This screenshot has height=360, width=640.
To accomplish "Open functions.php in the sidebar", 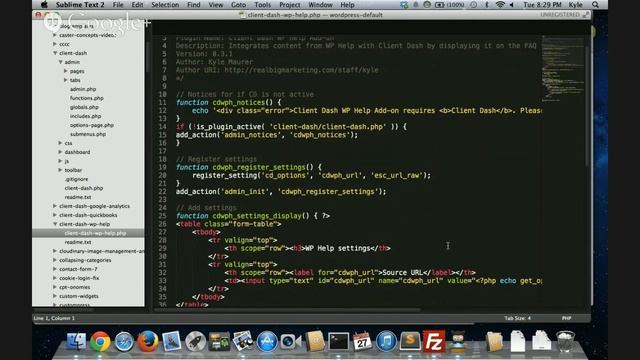I will 87,98.
